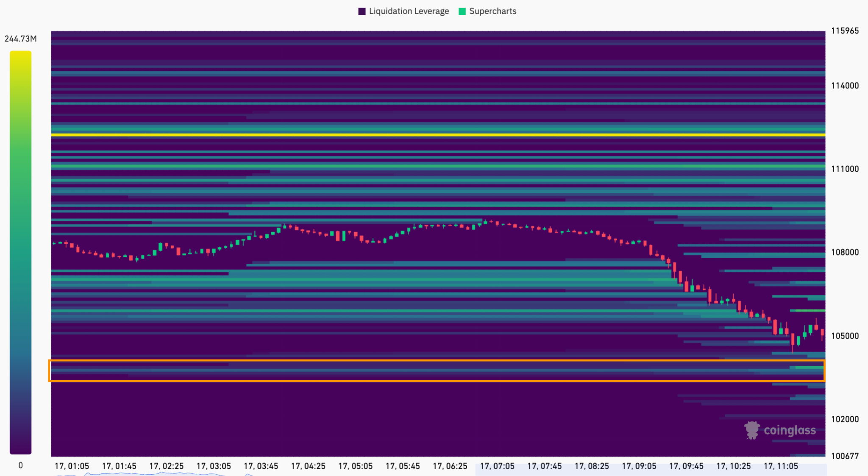Click the coinglass mascot logo icon
The image size is (868, 476).
752,430
